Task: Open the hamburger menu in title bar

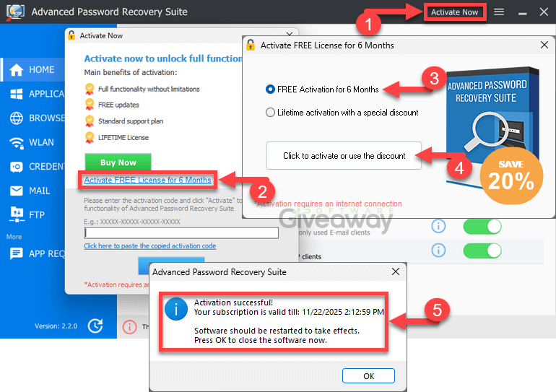Action: pos(499,12)
